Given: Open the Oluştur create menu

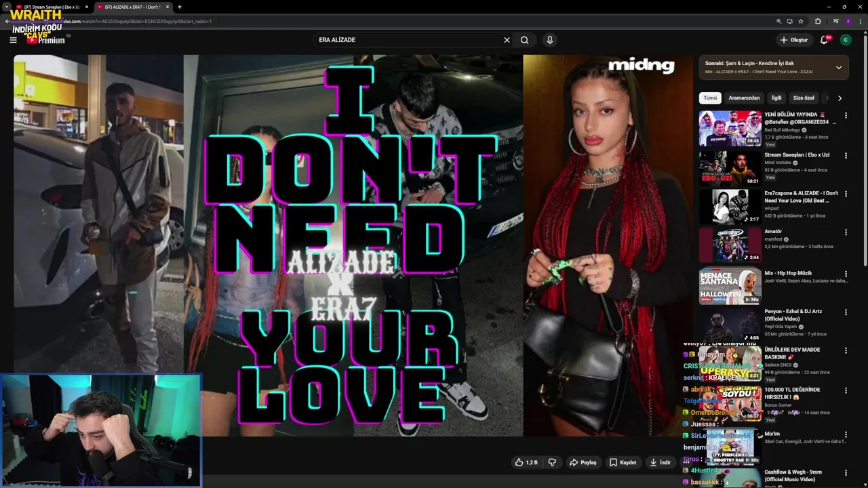Looking at the screenshot, I should 793,40.
